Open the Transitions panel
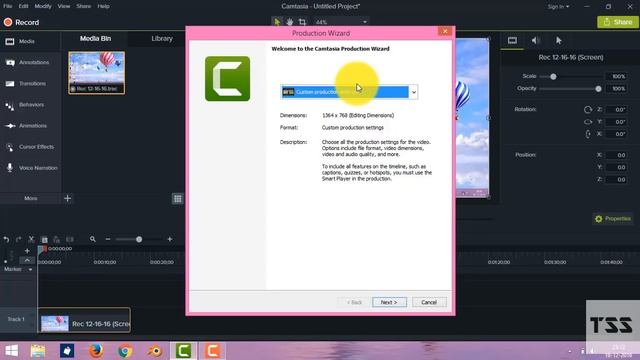The width and height of the screenshot is (640, 360). (x=26, y=84)
